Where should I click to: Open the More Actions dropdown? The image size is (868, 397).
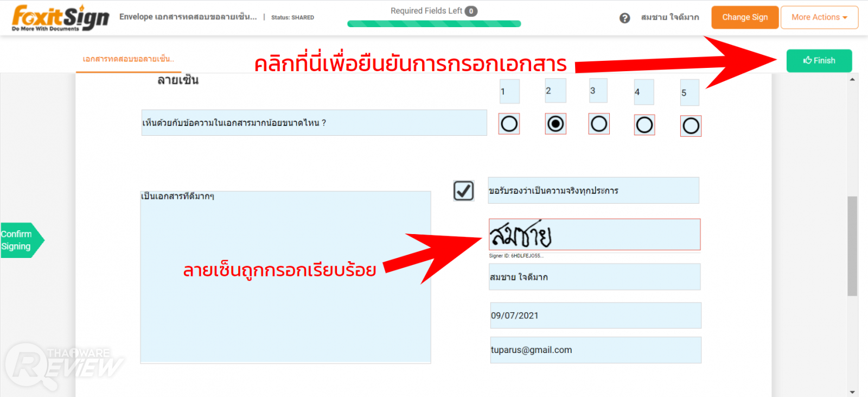[x=819, y=17]
